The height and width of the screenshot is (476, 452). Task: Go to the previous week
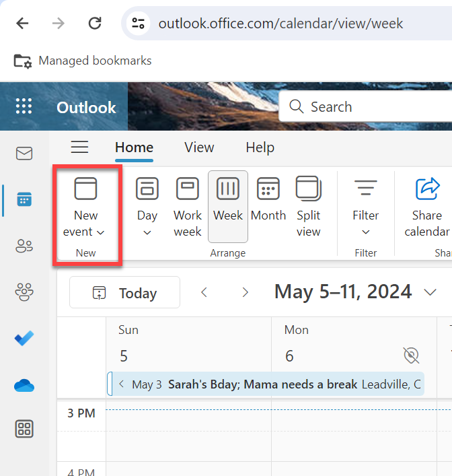pos(204,292)
